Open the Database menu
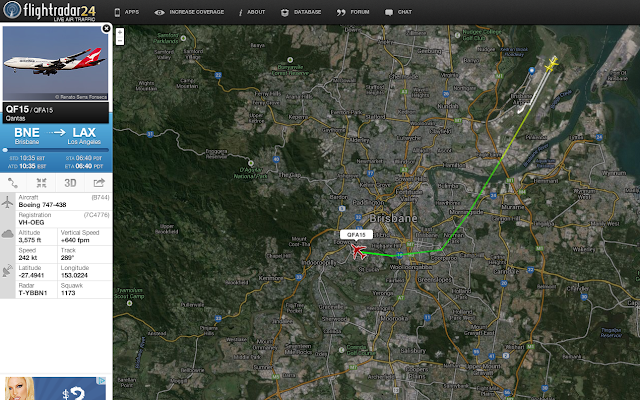This screenshot has width=640, height=400. [x=301, y=12]
